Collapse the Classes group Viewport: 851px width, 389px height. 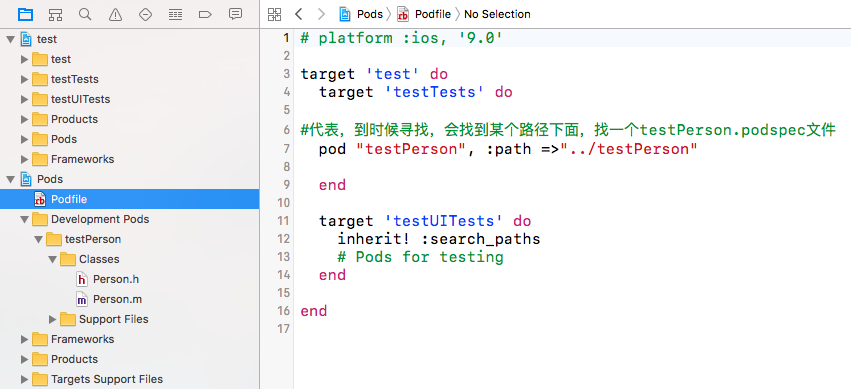point(53,259)
